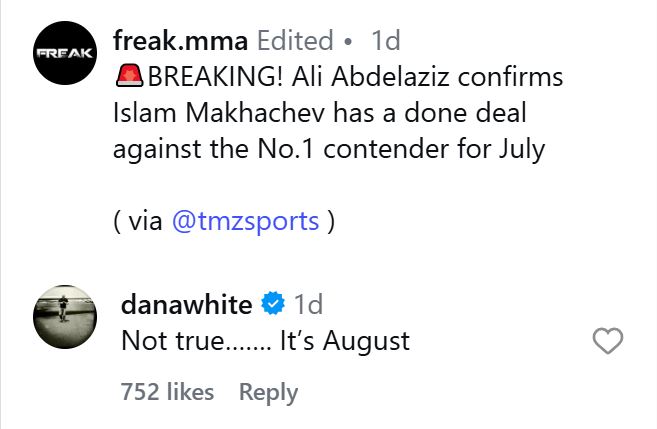Open danawhite's profile avatar

(65, 318)
